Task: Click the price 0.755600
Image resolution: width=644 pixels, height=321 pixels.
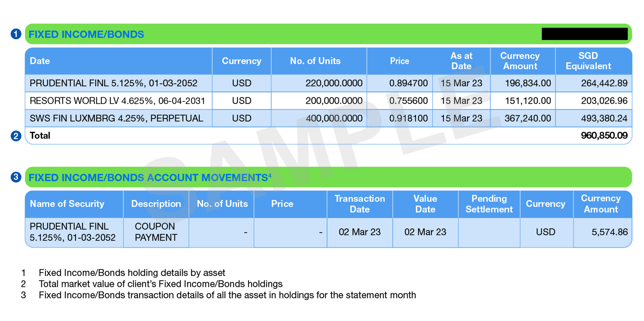Action: coord(409,101)
